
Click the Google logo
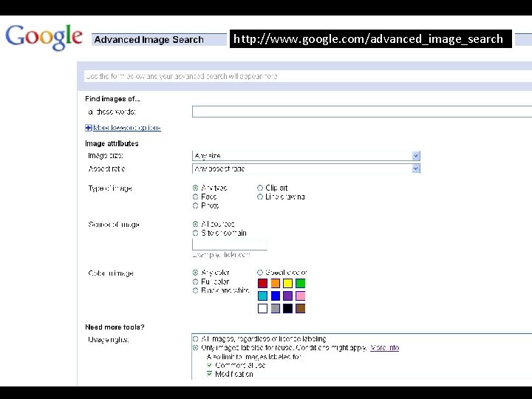[x=44, y=37]
